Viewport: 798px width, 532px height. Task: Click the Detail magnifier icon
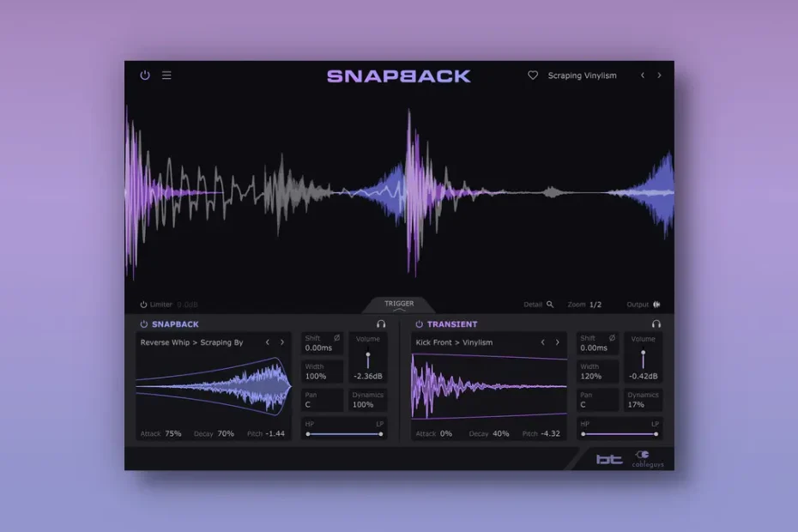point(550,305)
